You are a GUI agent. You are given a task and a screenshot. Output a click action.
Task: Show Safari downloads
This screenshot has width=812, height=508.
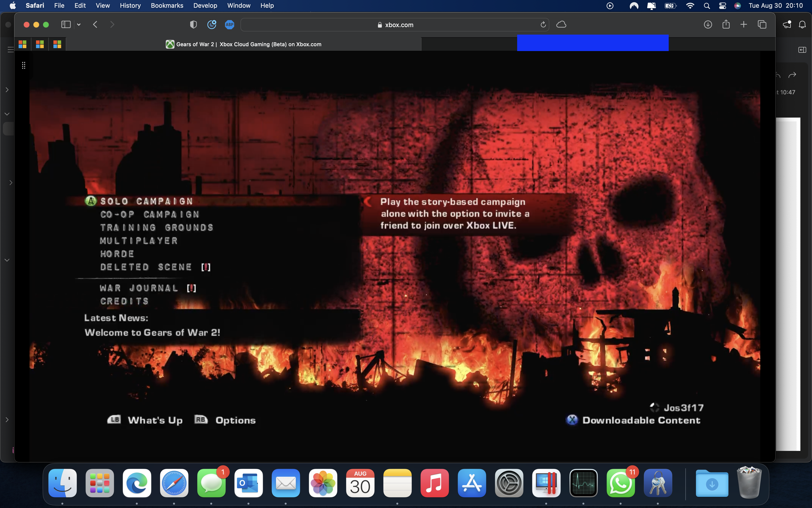click(x=708, y=24)
